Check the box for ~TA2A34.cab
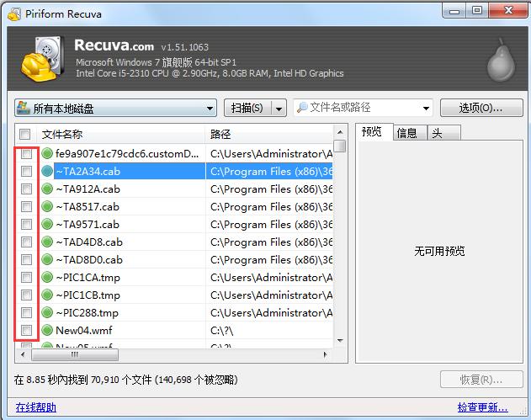 pos(26,172)
